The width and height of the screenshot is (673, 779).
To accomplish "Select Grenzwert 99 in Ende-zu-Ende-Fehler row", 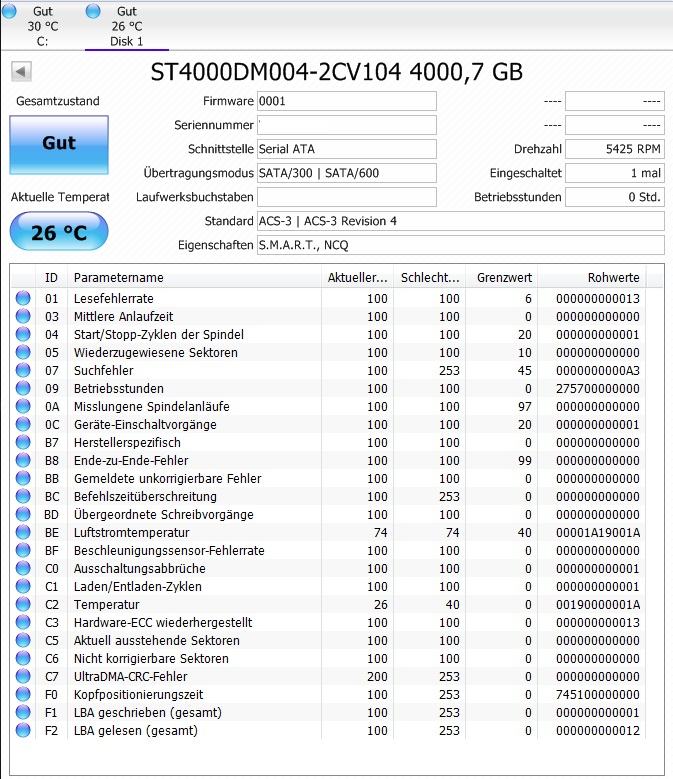I will point(524,461).
